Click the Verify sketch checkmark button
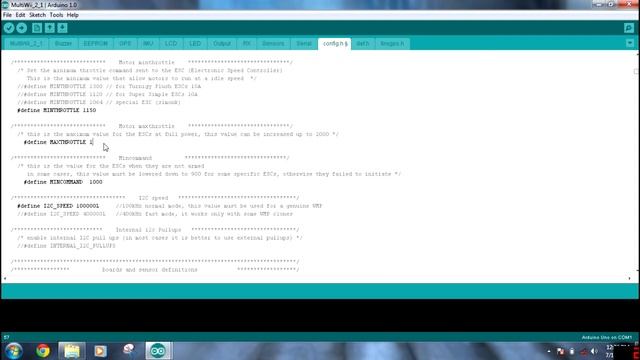 pyautogui.click(x=9, y=28)
